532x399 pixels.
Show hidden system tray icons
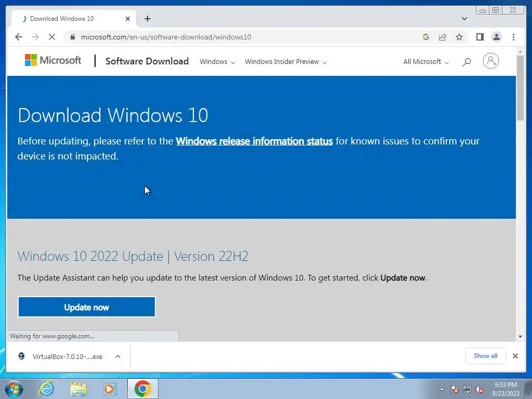coord(442,389)
